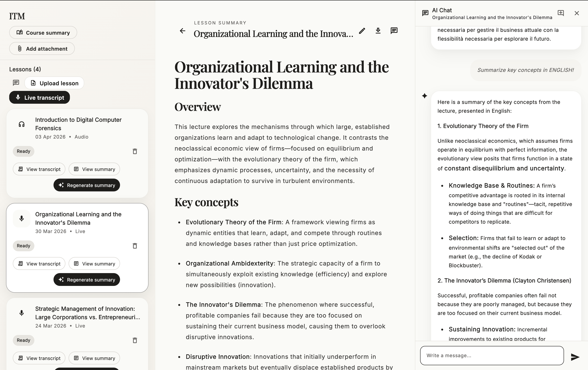Click Upload lesson button
The width and height of the screenshot is (588, 370).
tap(54, 83)
